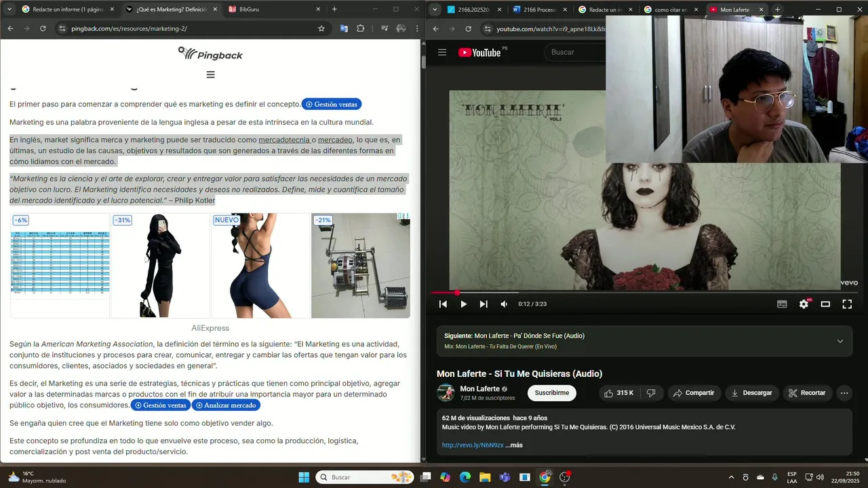Viewport: 868px width, 488px height.
Task: Switch to the 2166.2025 tab in the YouTube window
Action: [x=473, y=9]
